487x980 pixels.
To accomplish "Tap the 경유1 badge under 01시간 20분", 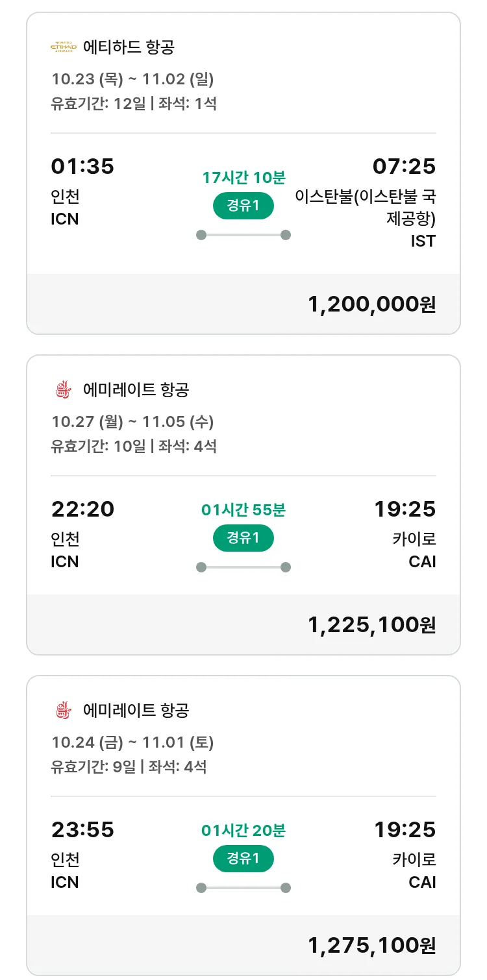I will coord(243,859).
